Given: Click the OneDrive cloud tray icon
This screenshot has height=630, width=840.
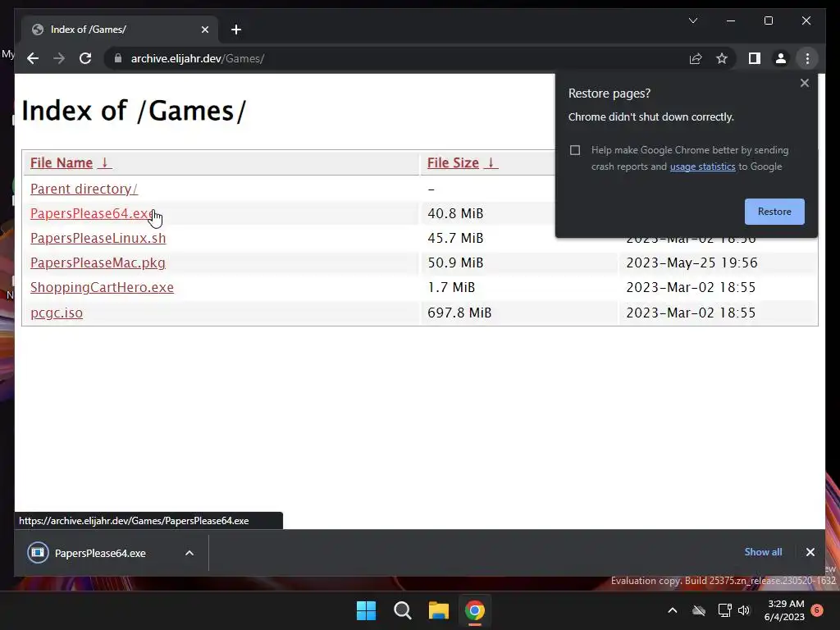Looking at the screenshot, I should pyautogui.click(x=699, y=610).
